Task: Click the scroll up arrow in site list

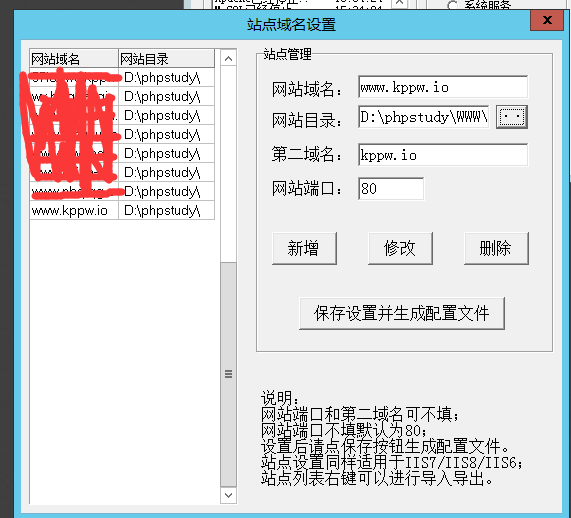Action: pyautogui.click(x=228, y=58)
